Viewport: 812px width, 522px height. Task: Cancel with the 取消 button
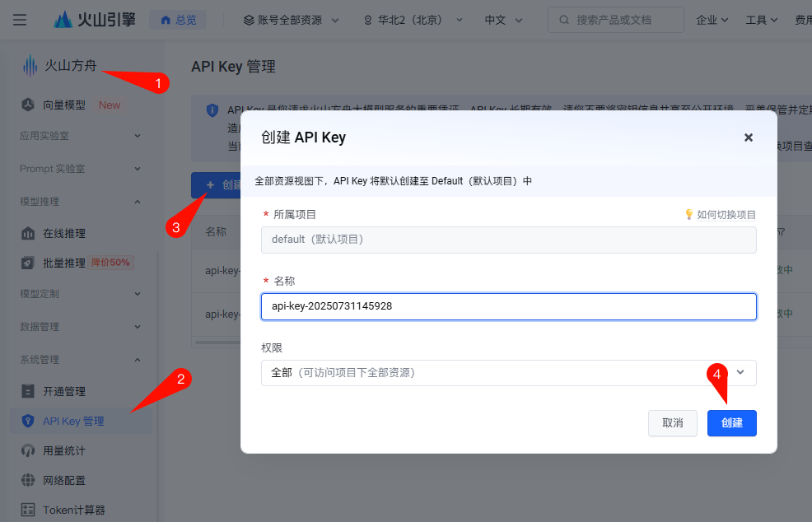click(x=673, y=423)
